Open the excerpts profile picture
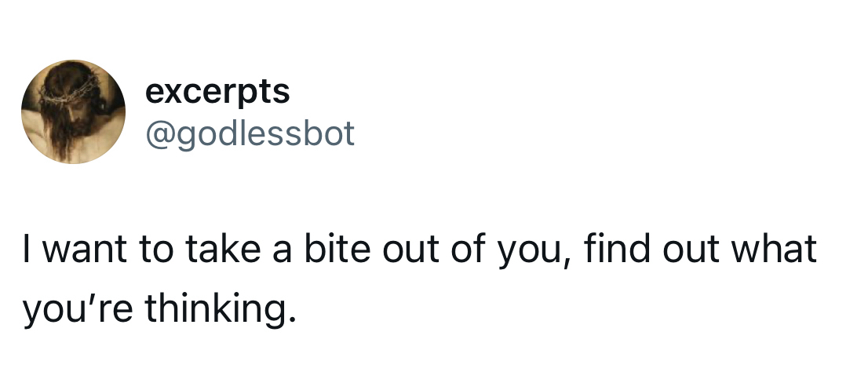Image resolution: width=868 pixels, height=383 pixels. coord(73,111)
